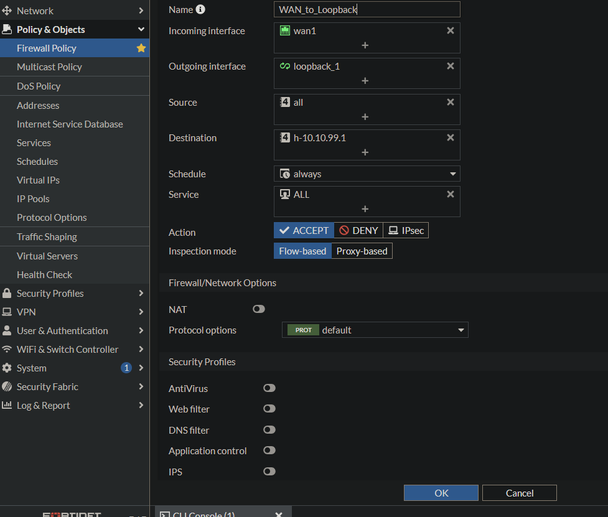The height and width of the screenshot is (517, 608).
Task: Expand the VPN menu chevron
Action: [141, 312]
